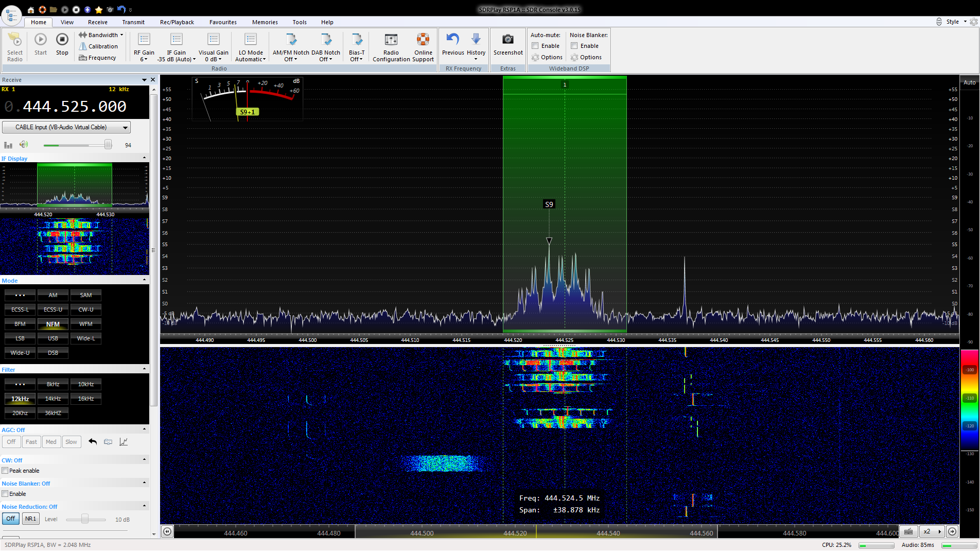This screenshot has width=980, height=551.
Task: Click the Select Radio icon
Action: [x=15, y=40]
